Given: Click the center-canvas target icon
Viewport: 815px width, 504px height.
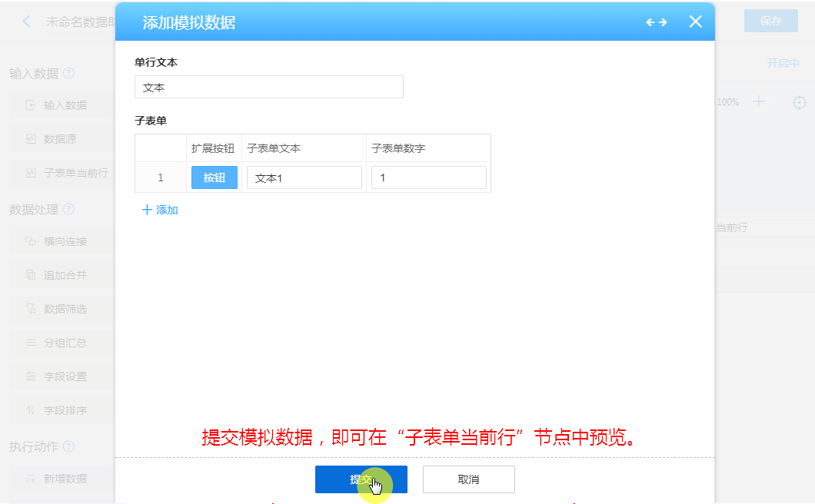Looking at the screenshot, I should (800, 102).
